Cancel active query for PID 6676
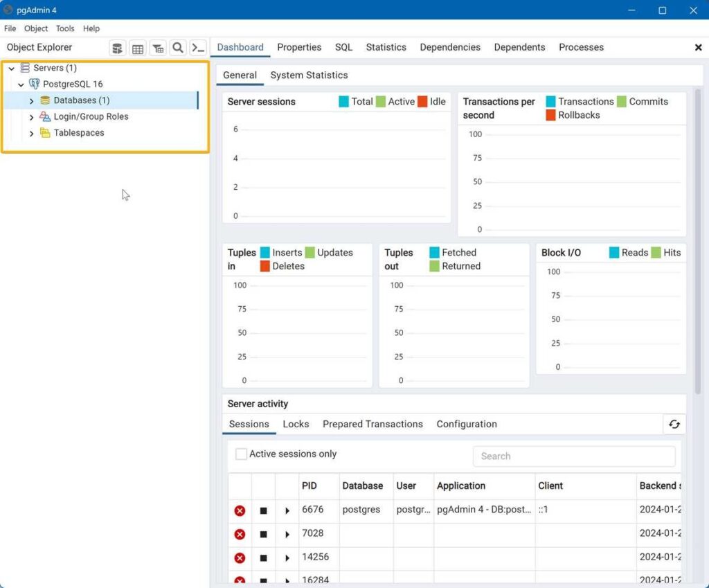Viewport: 709px width, 588px height. tap(263, 510)
